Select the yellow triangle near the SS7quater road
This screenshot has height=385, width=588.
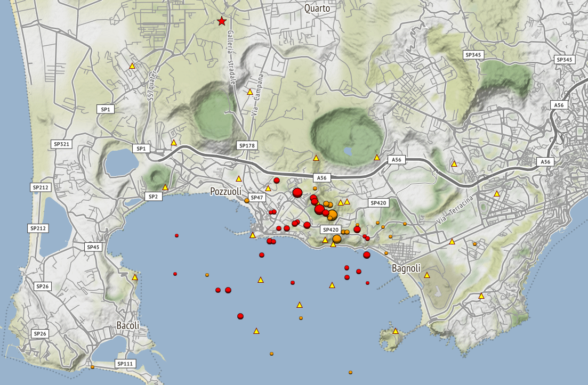point(132,66)
